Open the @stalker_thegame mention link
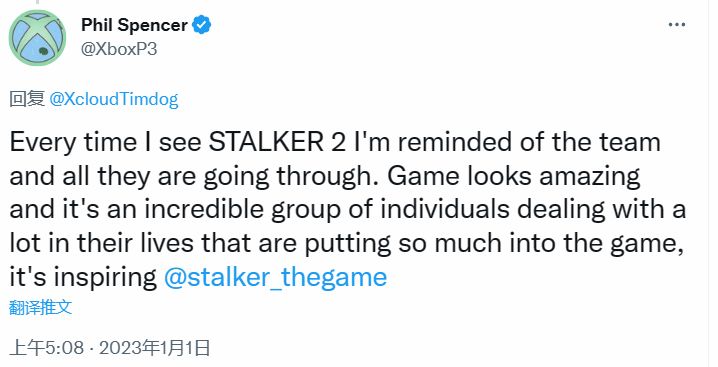The width and height of the screenshot is (718, 367). click(275, 277)
